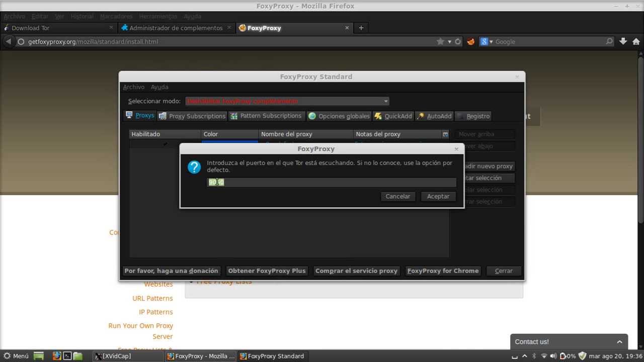
Task: Click the getfoxyproxy.org URL address bar
Action: pyautogui.click(x=226, y=42)
